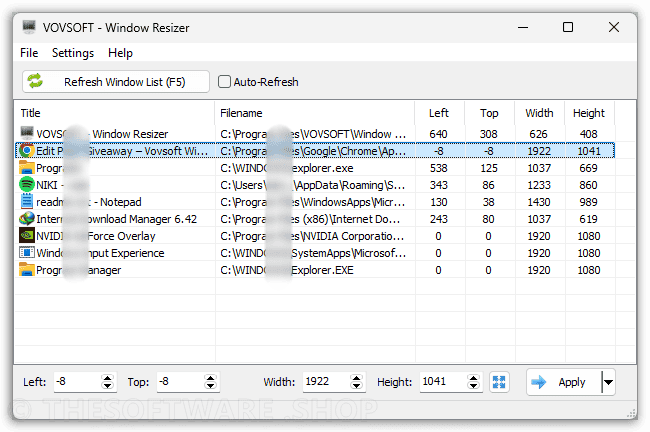Click the Chrome icon in Giveaway row

point(27,150)
